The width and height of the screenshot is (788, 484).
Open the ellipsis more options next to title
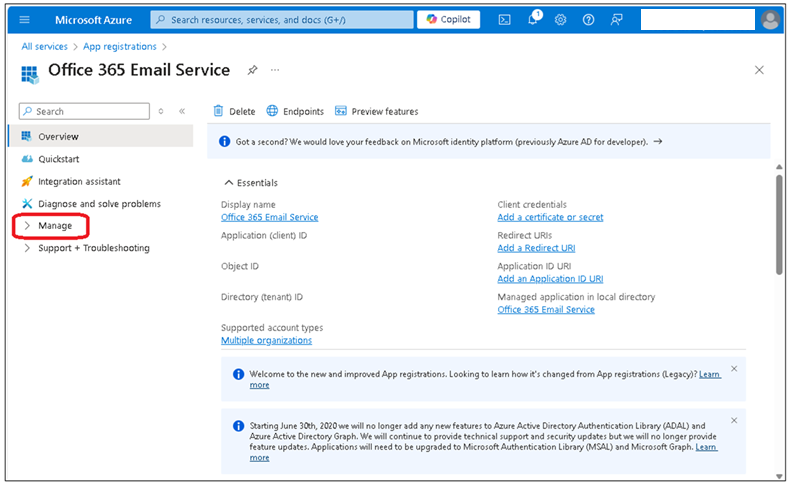[275, 70]
